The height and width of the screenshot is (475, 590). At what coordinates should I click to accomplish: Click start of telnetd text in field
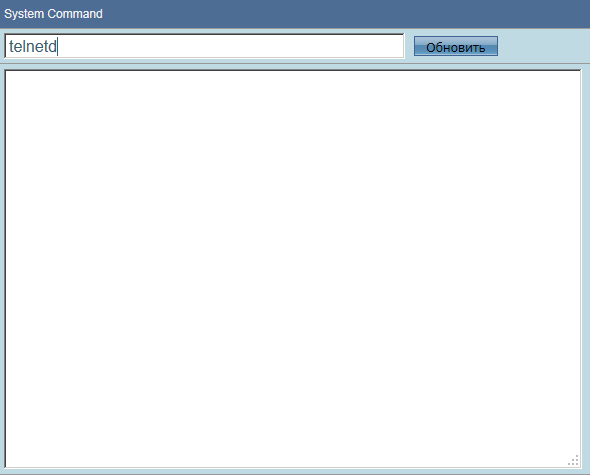(9, 47)
